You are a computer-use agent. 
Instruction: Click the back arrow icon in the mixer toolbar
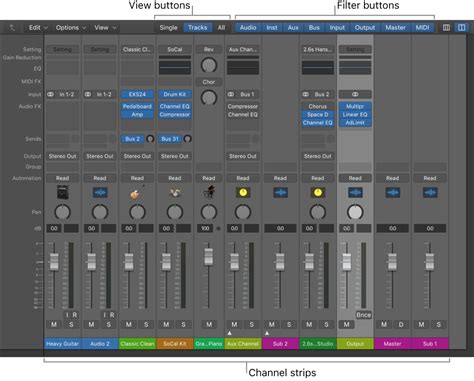pos(12,28)
